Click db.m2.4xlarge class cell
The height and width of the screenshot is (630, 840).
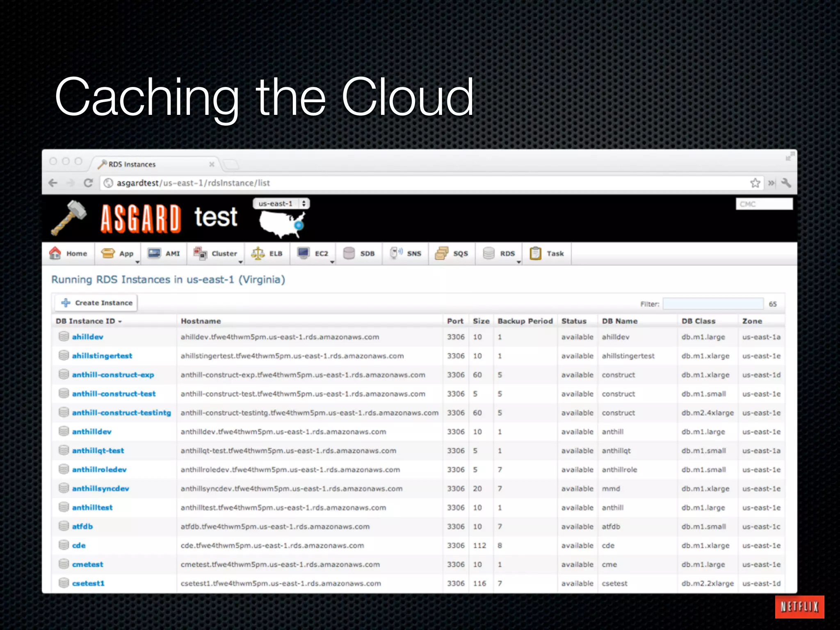[x=708, y=413]
